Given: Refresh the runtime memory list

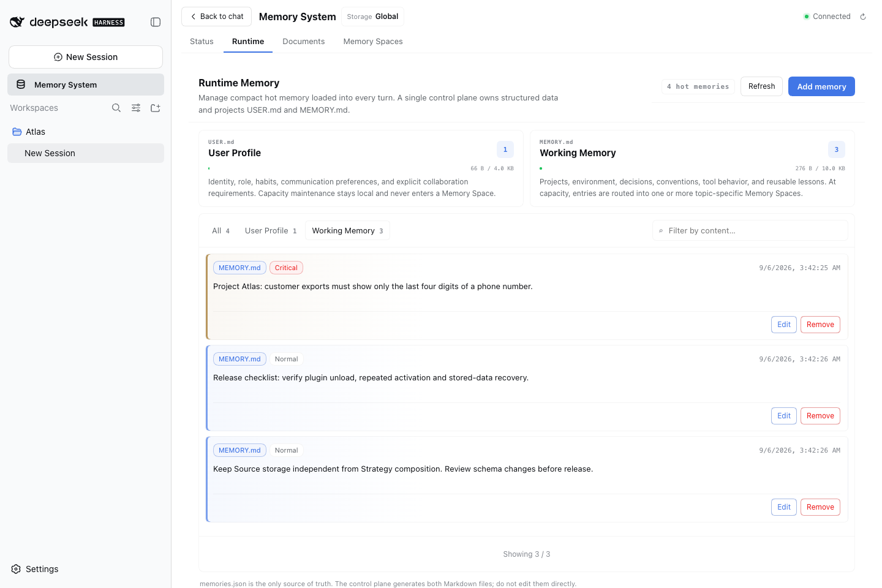Looking at the screenshot, I should (x=761, y=86).
